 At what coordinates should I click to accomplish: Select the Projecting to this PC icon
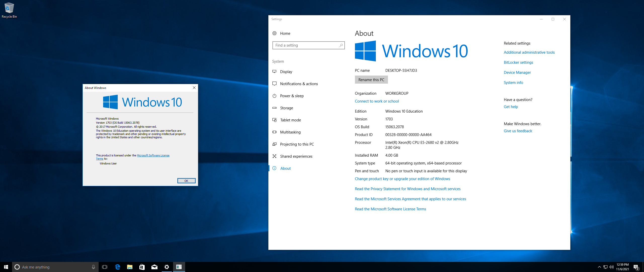tap(274, 144)
